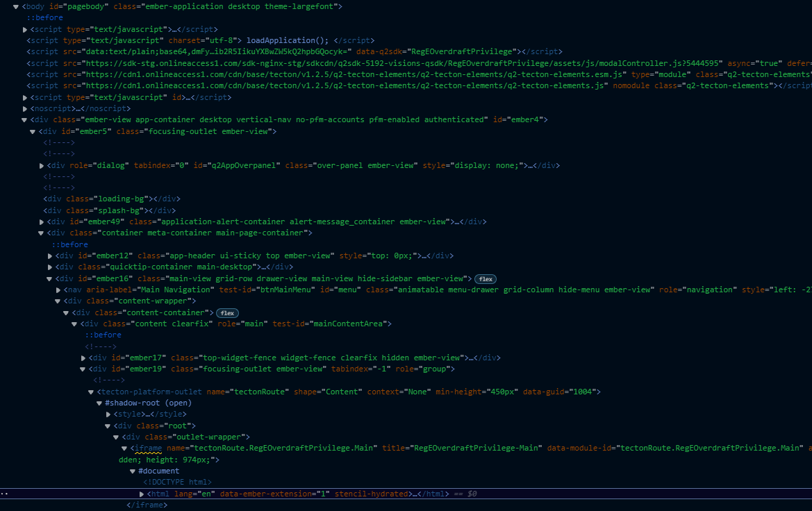Toggle the flex badge on content-container
812x511 pixels.
227,313
